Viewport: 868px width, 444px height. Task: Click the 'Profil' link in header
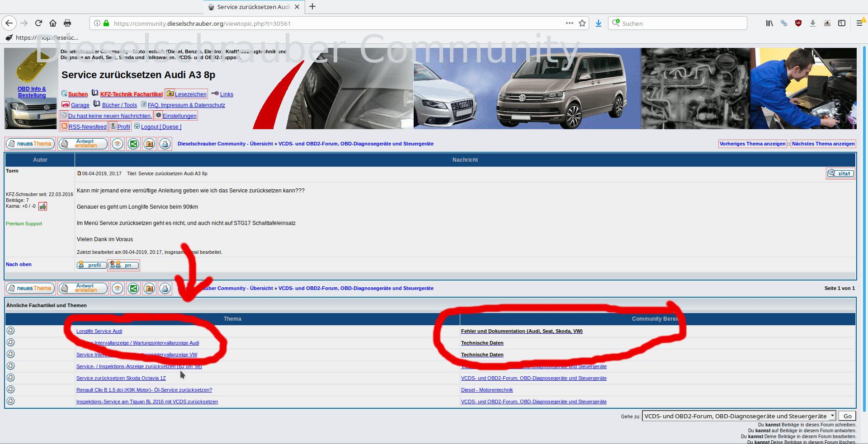point(123,127)
